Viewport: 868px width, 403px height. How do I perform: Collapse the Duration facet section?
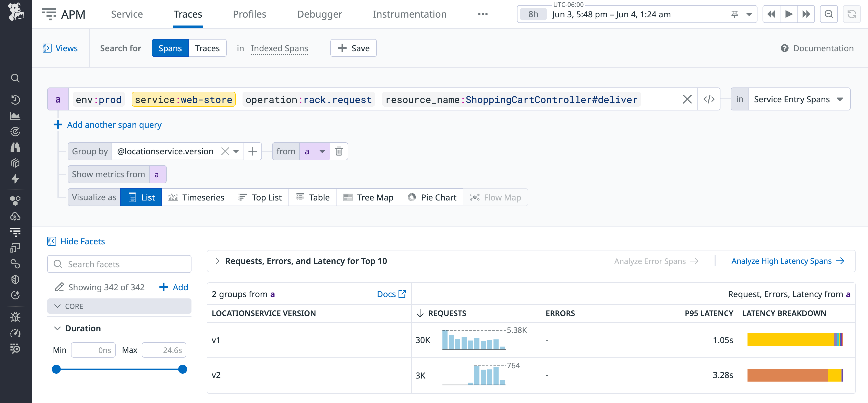tap(57, 328)
